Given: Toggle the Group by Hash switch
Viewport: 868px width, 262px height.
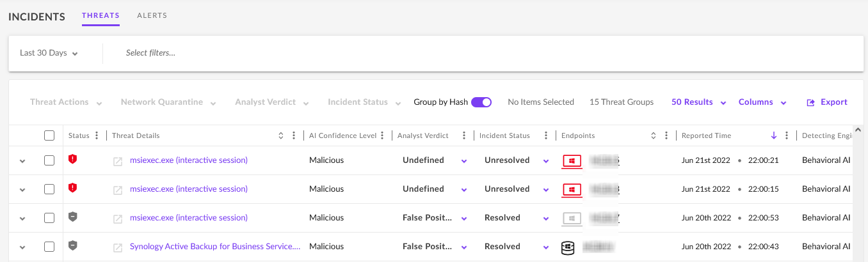Looking at the screenshot, I should tap(481, 102).
